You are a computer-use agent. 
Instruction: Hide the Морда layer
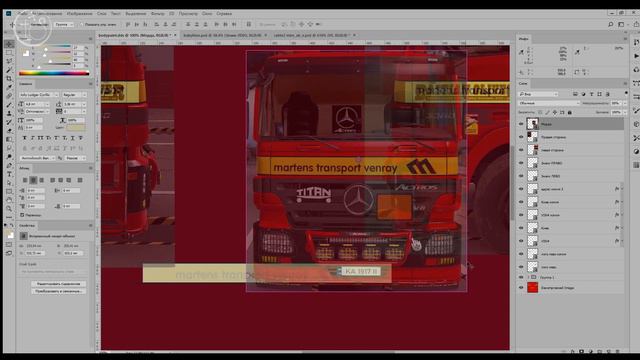[x=521, y=124]
